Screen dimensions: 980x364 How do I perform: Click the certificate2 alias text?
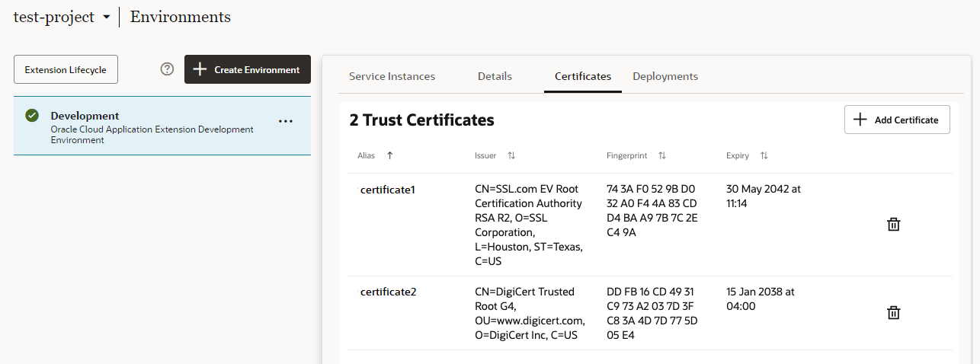[389, 292]
